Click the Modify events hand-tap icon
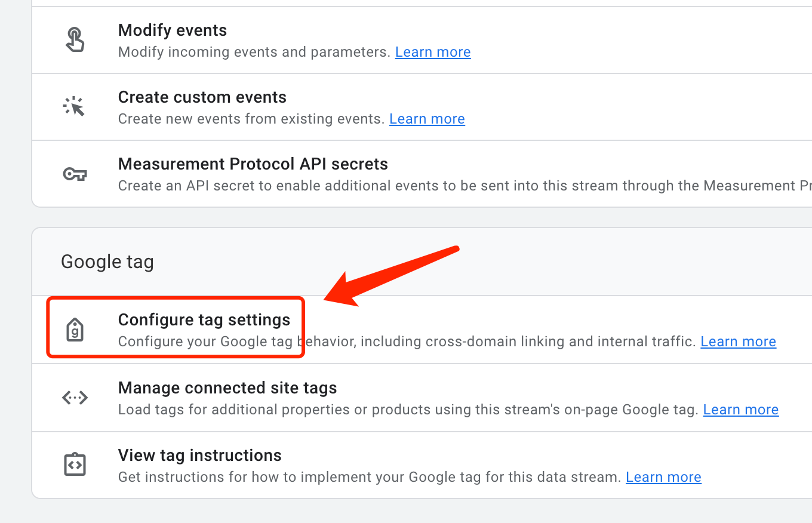 click(x=75, y=41)
